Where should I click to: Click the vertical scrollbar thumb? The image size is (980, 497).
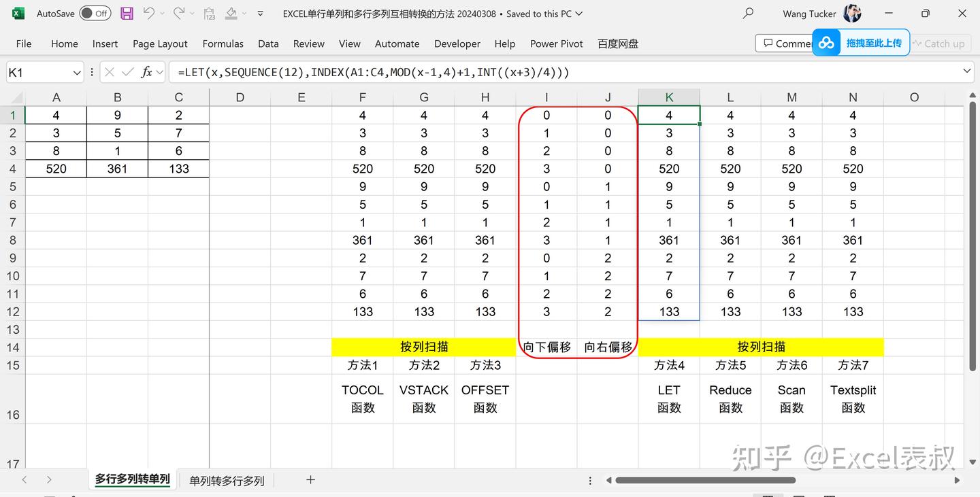[973, 235]
